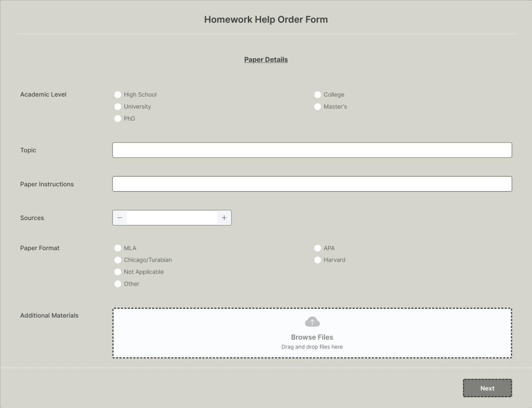Choose PhD academic level
532x408 pixels.
pos(117,118)
